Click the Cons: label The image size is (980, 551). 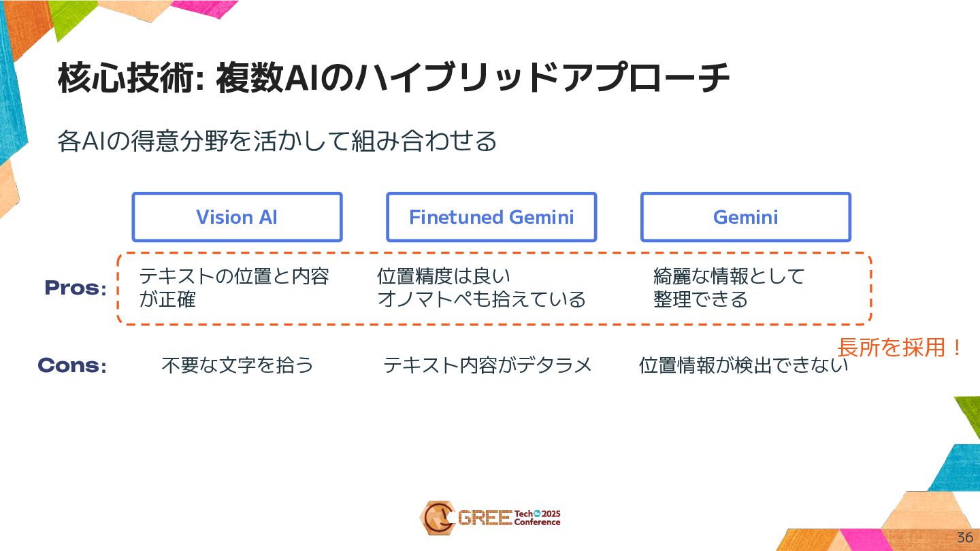click(x=72, y=366)
